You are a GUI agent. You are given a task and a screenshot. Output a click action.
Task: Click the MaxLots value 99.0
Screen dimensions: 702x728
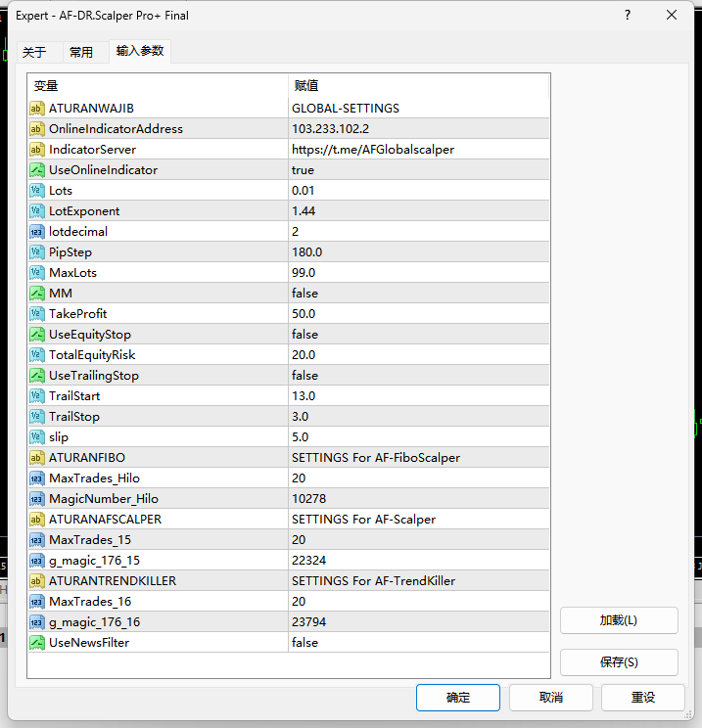click(304, 273)
